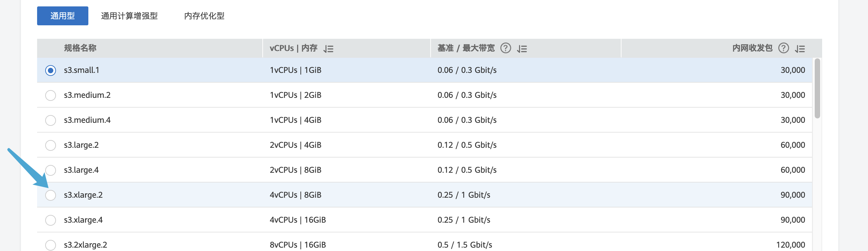Sort by the 内网收发包 column icon
The height and width of the screenshot is (251, 868).
[x=800, y=49]
